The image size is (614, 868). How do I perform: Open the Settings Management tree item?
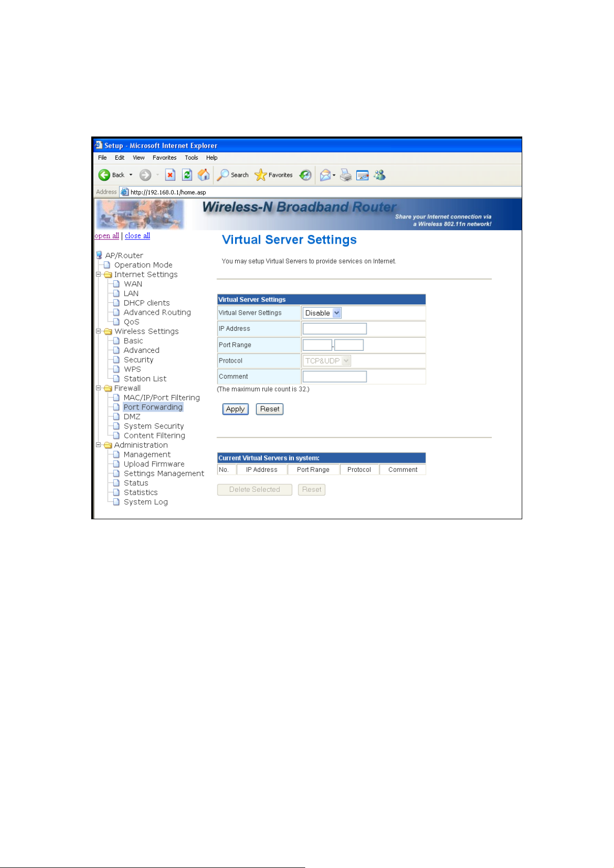[x=164, y=474]
